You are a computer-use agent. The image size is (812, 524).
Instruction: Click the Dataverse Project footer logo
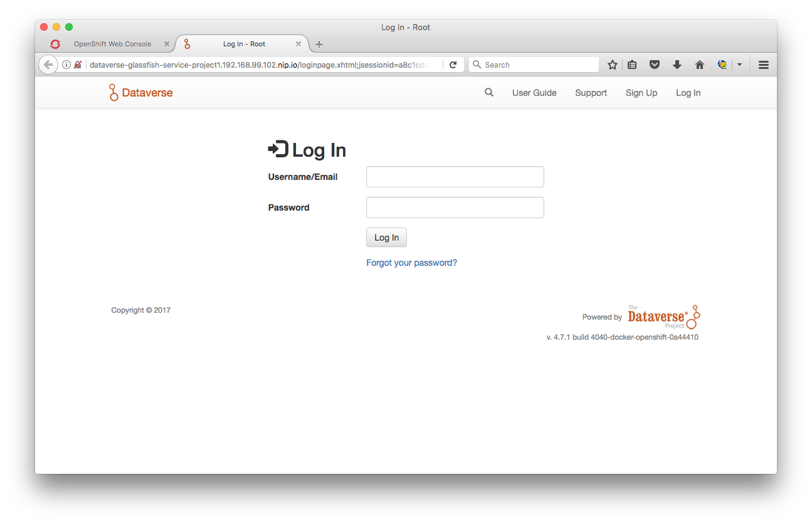click(663, 317)
